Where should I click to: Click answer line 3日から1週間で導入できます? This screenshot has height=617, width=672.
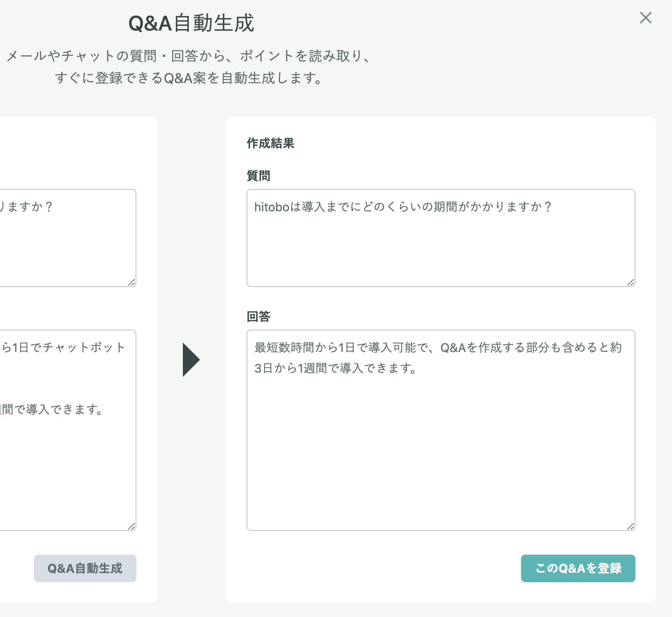(x=335, y=368)
